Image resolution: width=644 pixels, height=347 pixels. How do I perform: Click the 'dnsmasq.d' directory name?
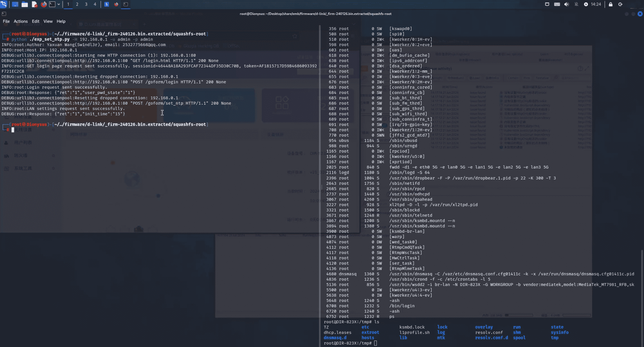coord(335,338)
